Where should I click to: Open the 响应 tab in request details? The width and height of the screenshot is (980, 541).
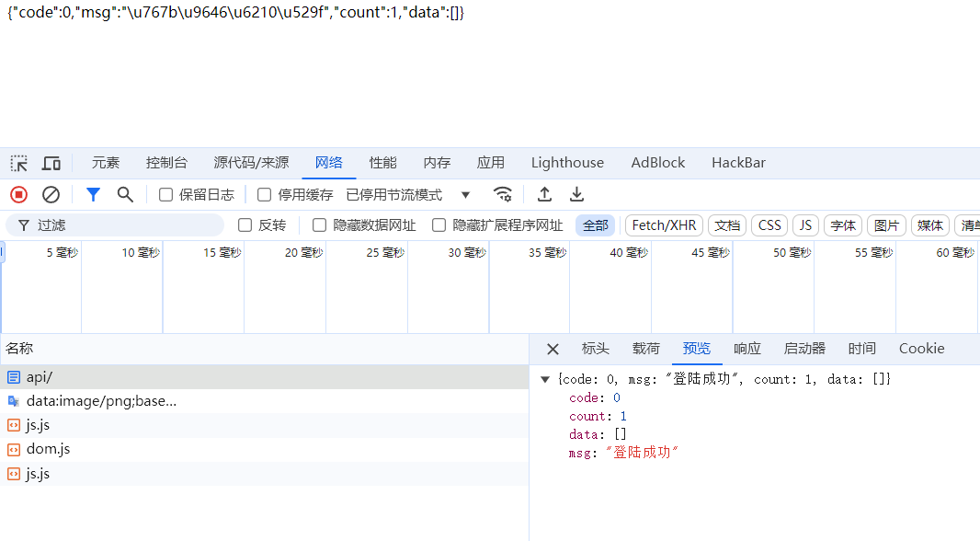click(x=746, y=349)
